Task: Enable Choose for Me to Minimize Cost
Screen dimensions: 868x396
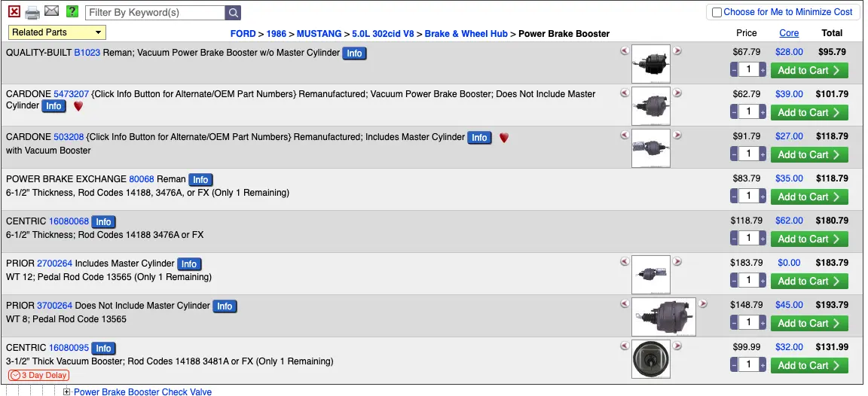Action: [717, 12]
